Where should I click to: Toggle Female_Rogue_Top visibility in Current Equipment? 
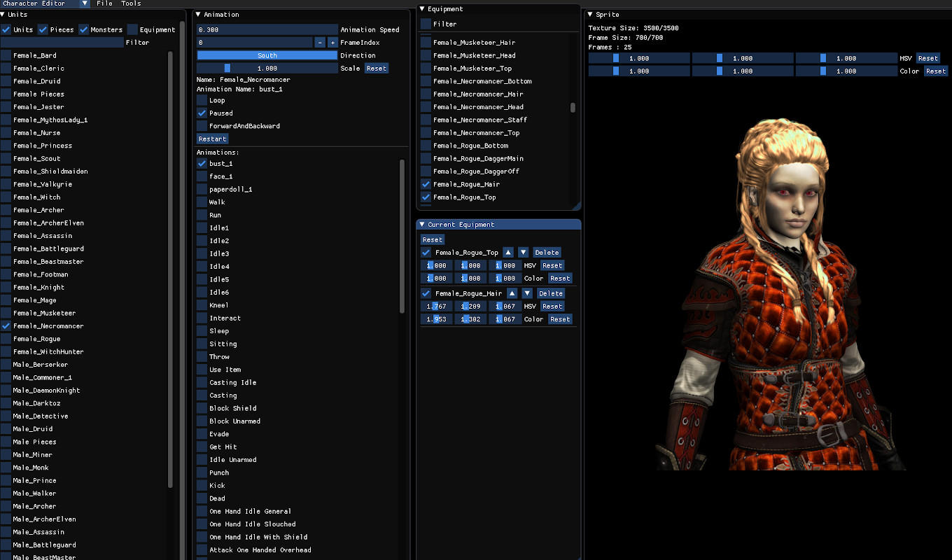point(426,253)
